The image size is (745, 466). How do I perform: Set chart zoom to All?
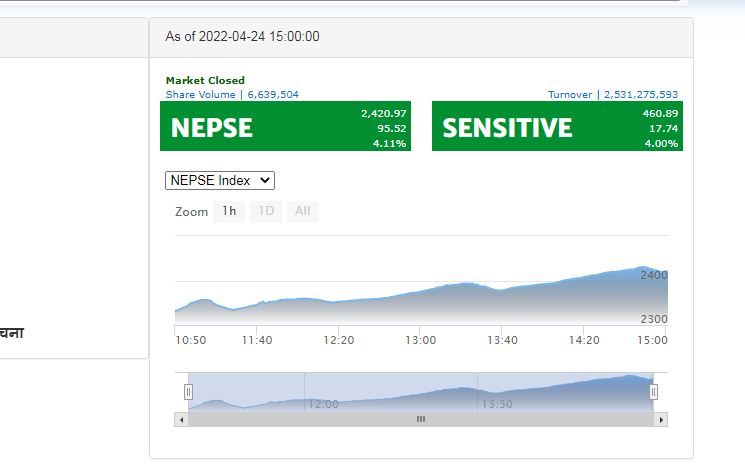coord(302,211)
